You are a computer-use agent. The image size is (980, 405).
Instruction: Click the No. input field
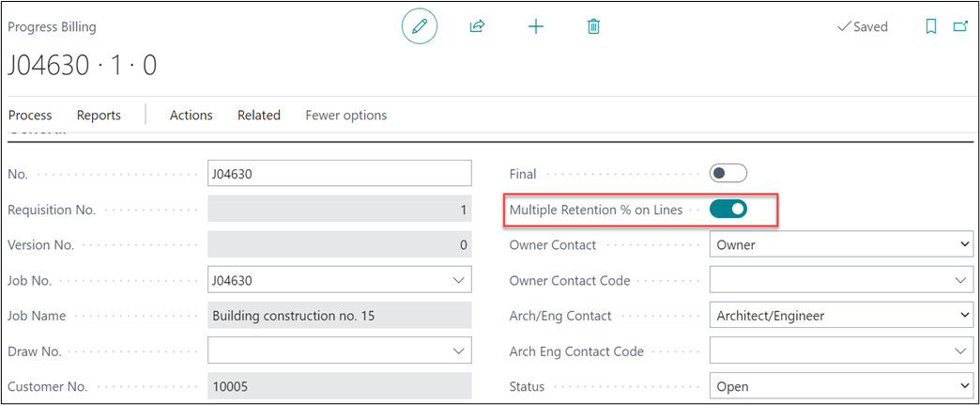coord(338,174)
